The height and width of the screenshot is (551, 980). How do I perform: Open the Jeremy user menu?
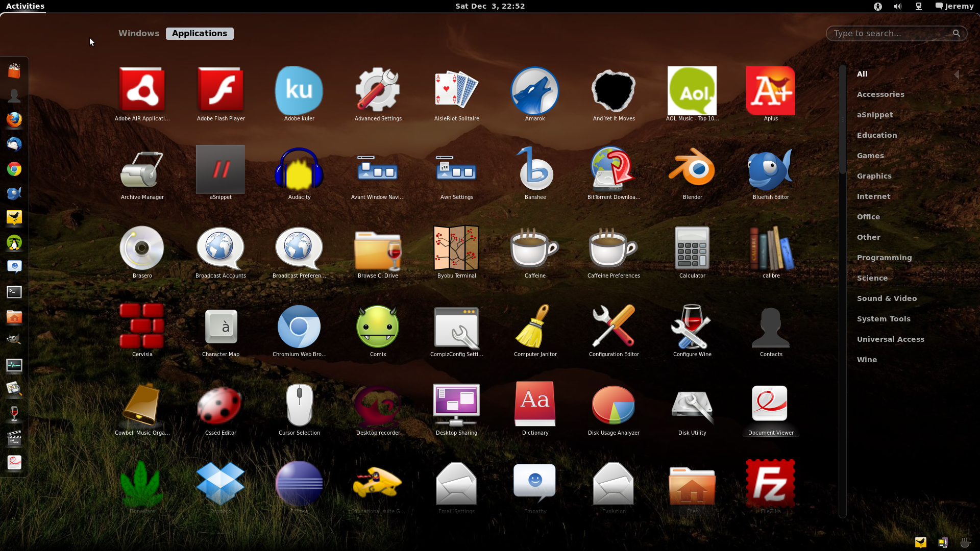pyautogui.click(x=954, y=6)
